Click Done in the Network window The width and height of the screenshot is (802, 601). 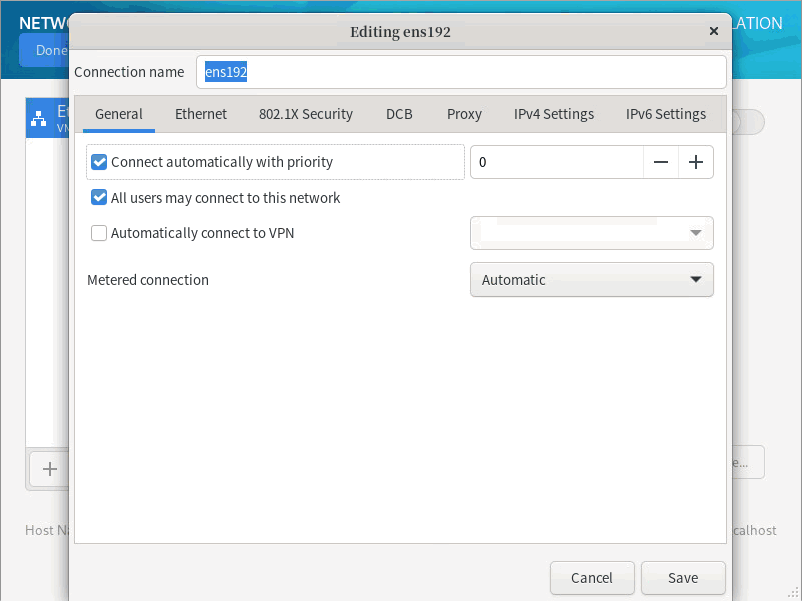[x=46, y=50]
